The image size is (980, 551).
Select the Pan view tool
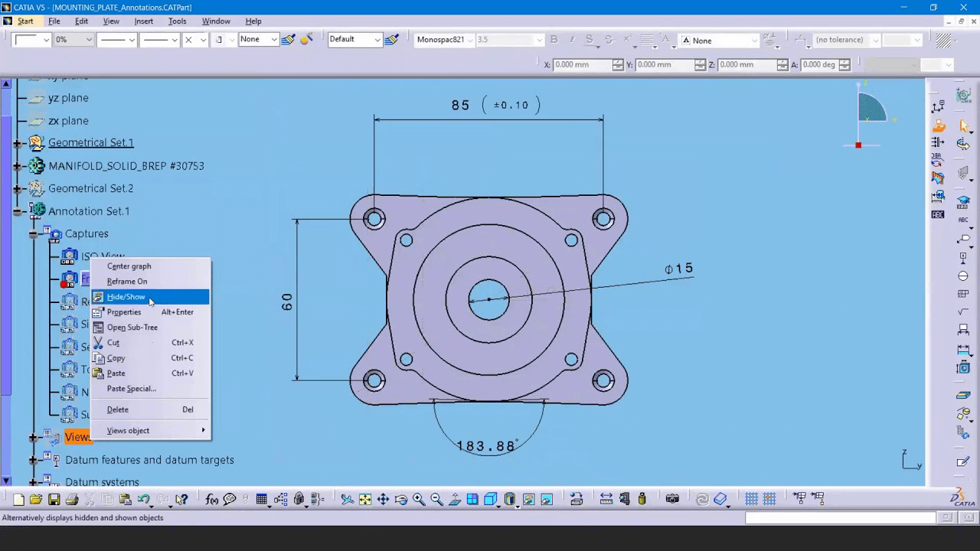[383, 500]
